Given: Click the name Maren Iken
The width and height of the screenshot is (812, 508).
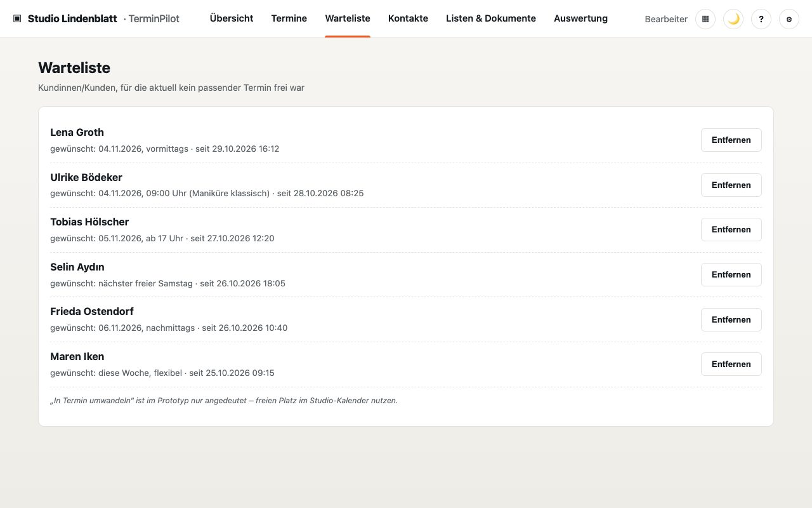Looking at the screenshot, I should pos(77,356).
